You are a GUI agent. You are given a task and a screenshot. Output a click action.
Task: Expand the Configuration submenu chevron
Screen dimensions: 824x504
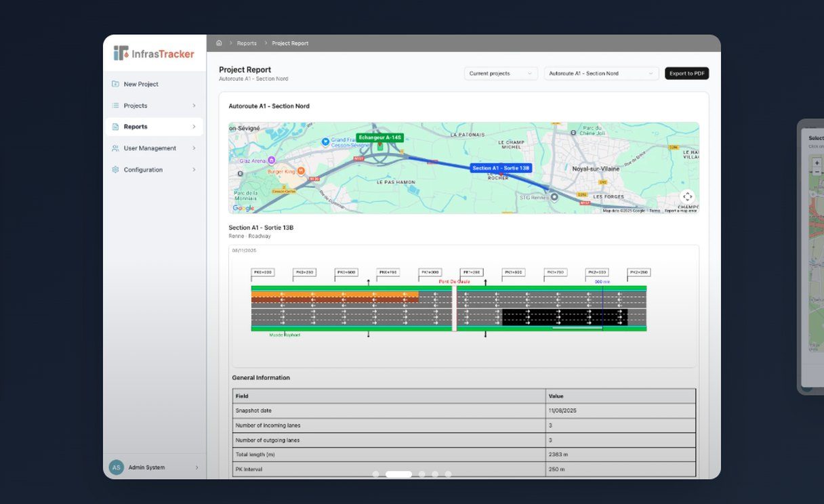194,169
